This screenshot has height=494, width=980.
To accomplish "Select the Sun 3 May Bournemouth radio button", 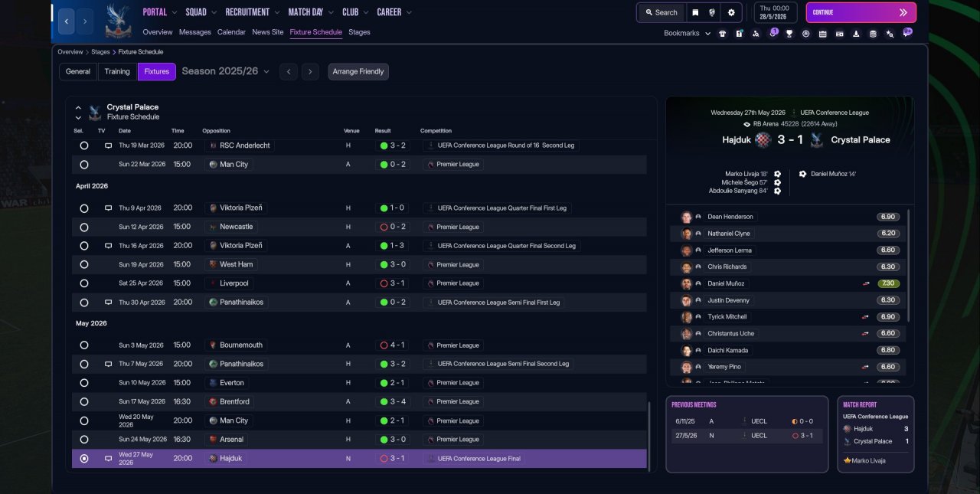I will click(x=84, y=345).
